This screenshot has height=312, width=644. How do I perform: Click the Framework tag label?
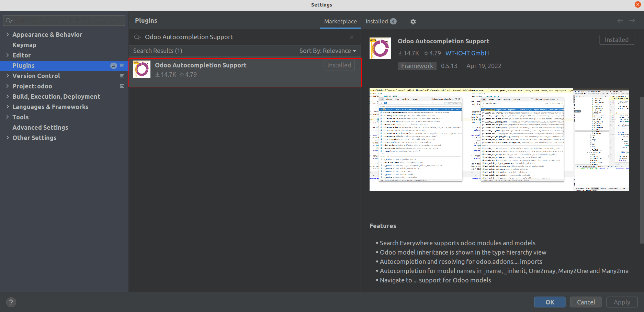point(417,66)
